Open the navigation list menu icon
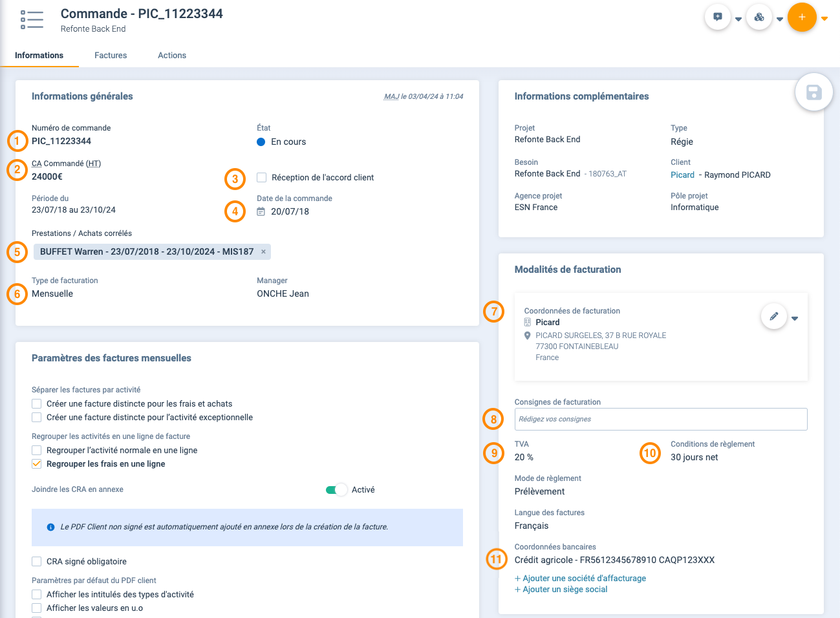Image resolution: width=840 pixels, height=618 pixels. click(32, 19)
